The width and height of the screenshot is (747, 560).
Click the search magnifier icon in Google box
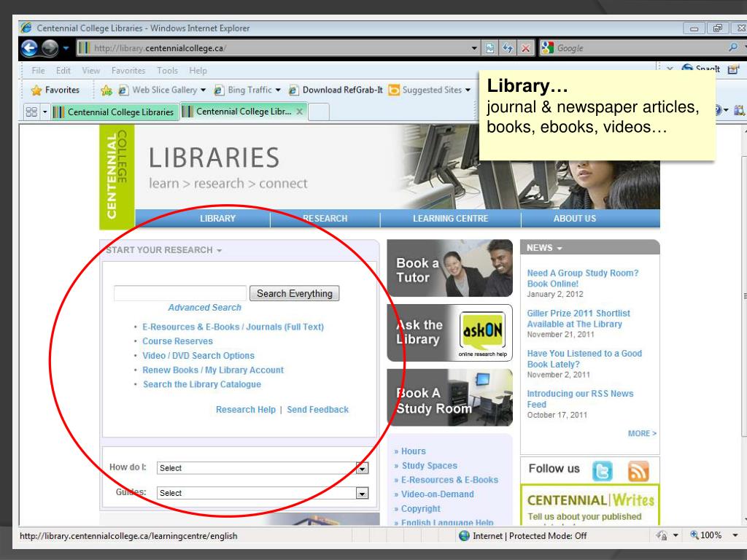tap(732, 47)
